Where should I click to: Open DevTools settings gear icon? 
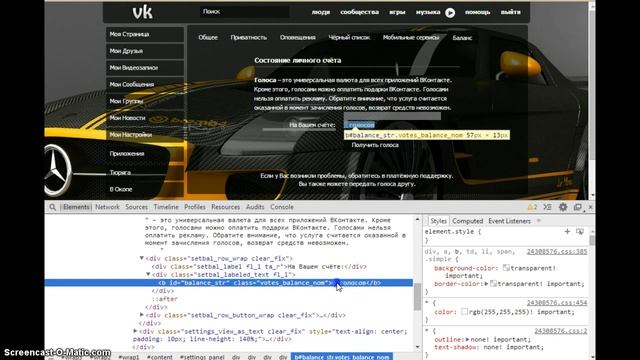pos(563,207)
